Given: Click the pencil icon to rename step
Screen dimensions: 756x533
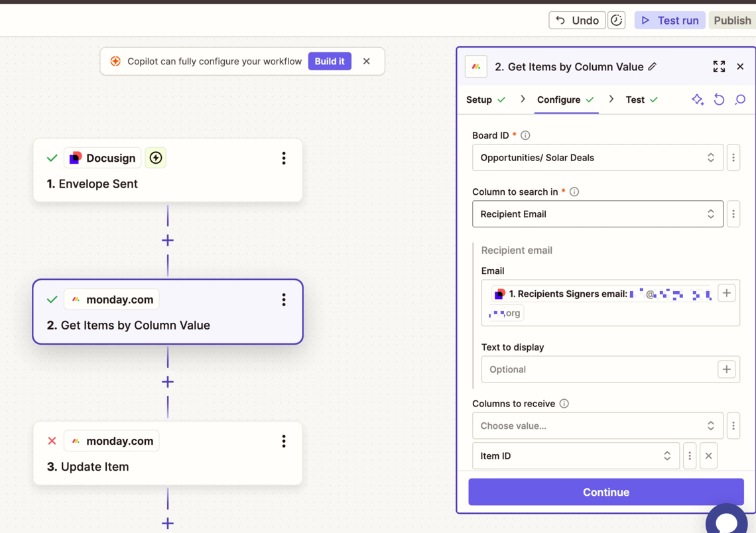Looking at the screenshot, I should tap(653, 66).
